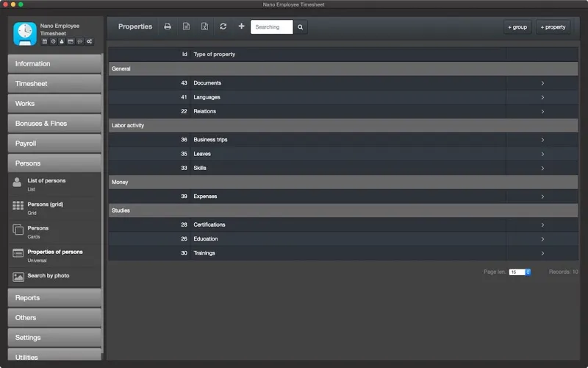Click the gears shortcut icon under the app name
This screenshot has height=368, width=588.
pos(89,42)
